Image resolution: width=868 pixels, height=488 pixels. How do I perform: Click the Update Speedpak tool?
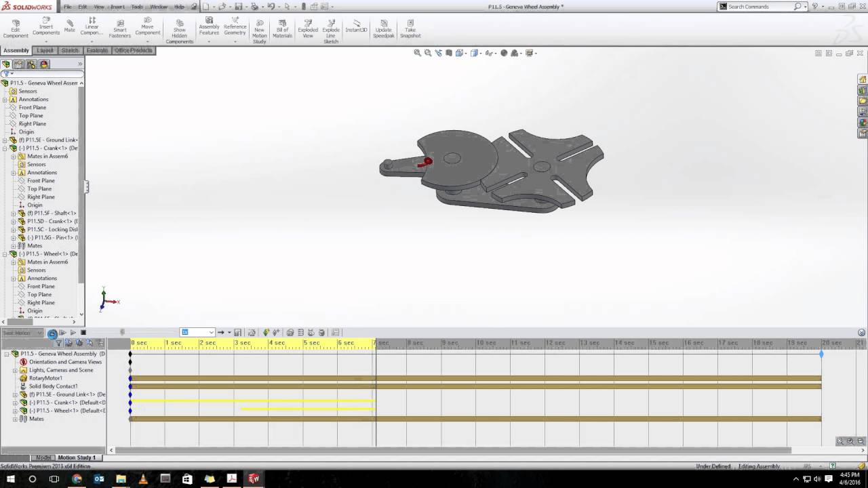[x=383, y=28]
